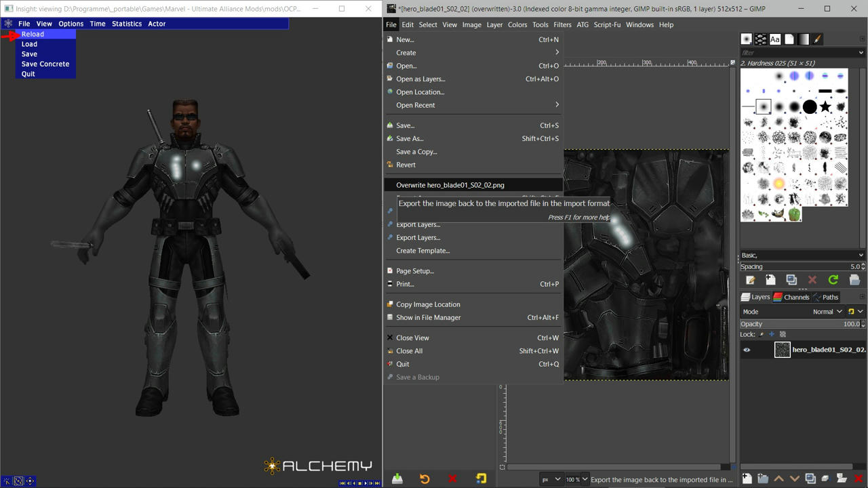Delete layer with red X icon
The height and width of the screenshot is (488, 868).
pyautogui.click(x=859, y=479)
